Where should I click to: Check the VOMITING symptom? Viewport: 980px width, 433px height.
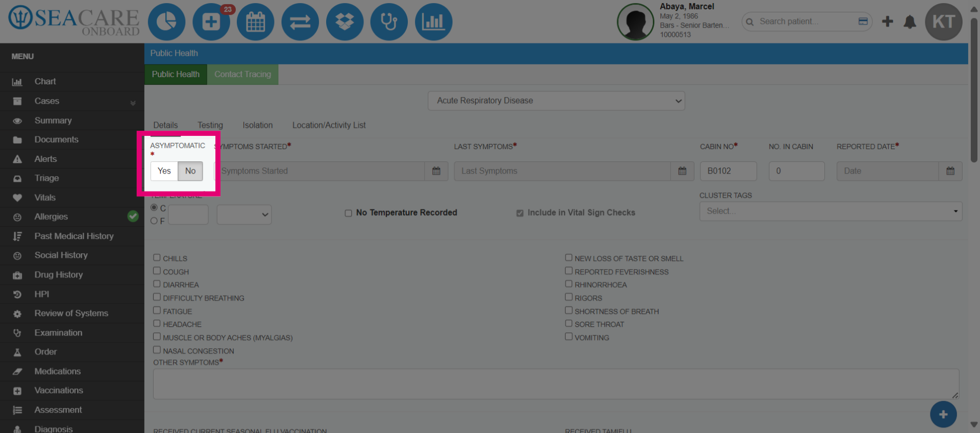click(569, 337)
